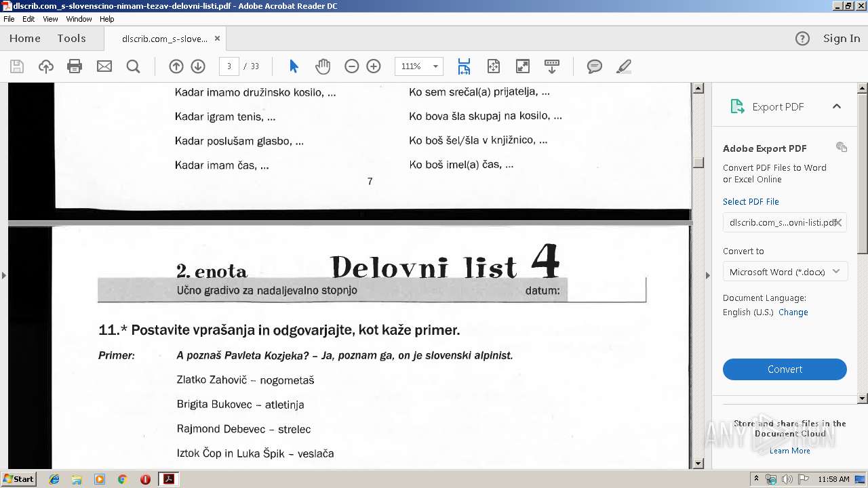Click document scrollbar up arrow

tap(698, 88)
